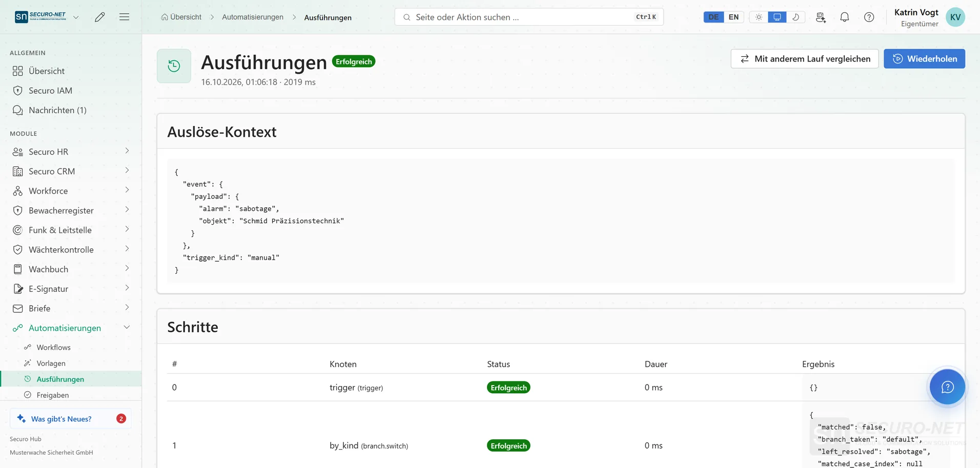Go to Übersicht breadcrumb

pos(181,17)
